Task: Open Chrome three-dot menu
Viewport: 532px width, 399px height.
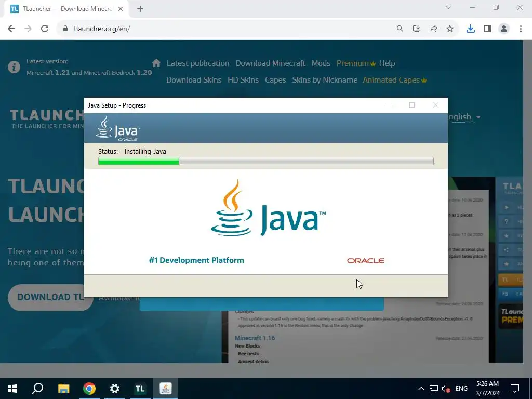Action: (521, 29)
